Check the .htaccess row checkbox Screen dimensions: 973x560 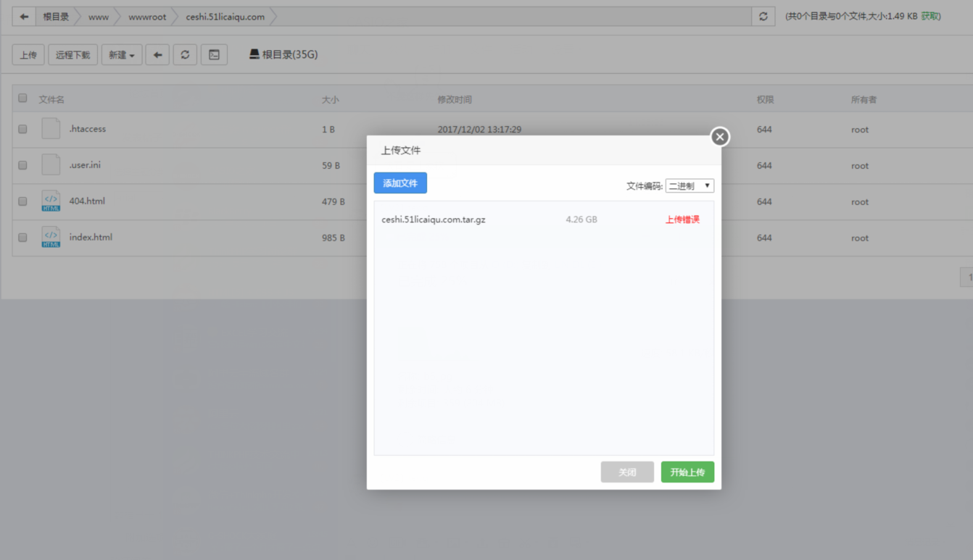22,129
